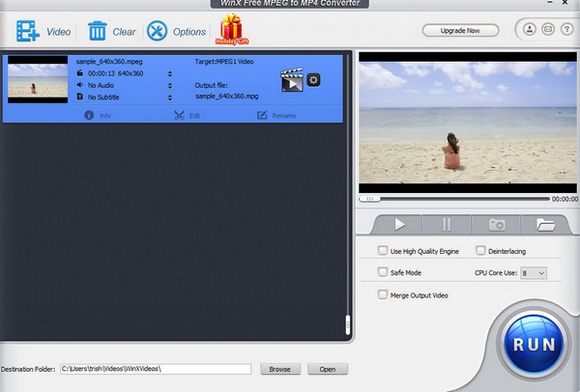Image resolution: width=580 pixels, height=392 pixels.
Task: Open output profile clapperboard icon
Action: (x=292, y=80)
